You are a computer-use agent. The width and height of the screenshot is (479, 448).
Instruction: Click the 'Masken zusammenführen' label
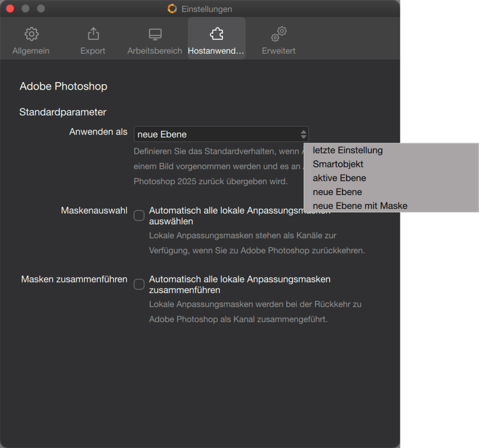point(74,279)
